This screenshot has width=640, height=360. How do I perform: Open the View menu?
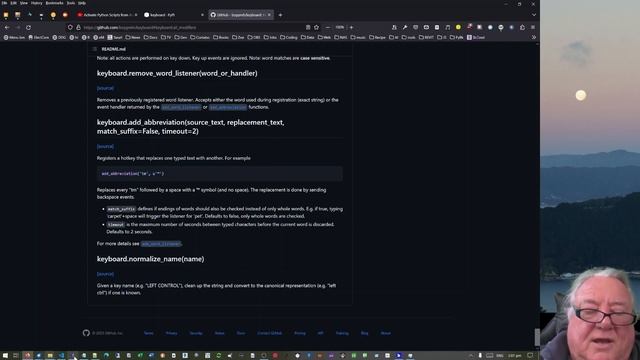coord(24,3)
